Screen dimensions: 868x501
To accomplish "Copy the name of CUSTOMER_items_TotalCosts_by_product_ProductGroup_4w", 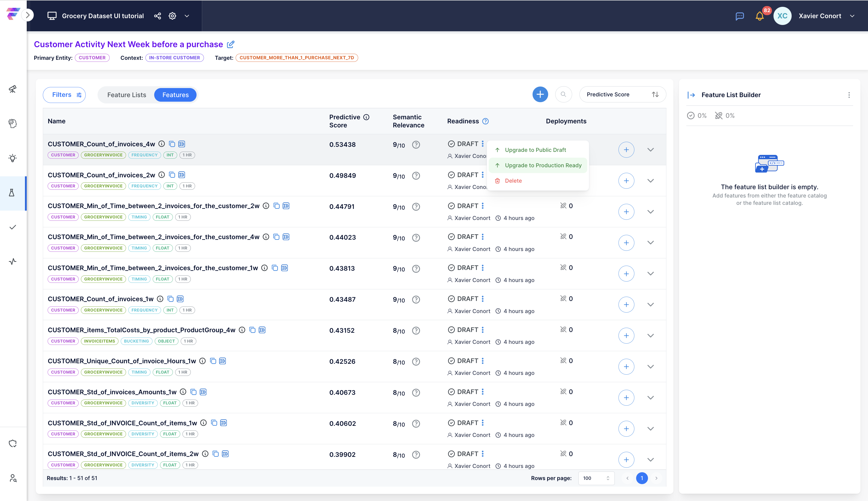I will point(252,330).
